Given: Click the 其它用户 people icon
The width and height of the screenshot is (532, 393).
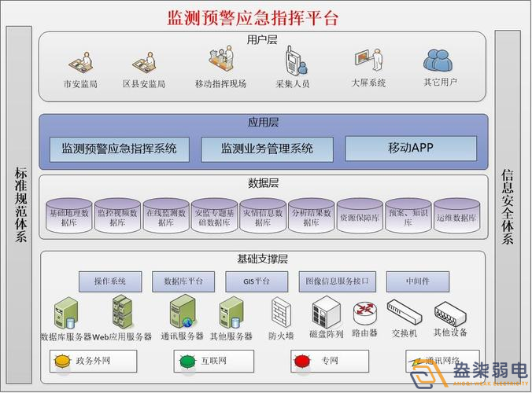Looking at the screenshot, I should pyautogui.click(x=439, y=61).
